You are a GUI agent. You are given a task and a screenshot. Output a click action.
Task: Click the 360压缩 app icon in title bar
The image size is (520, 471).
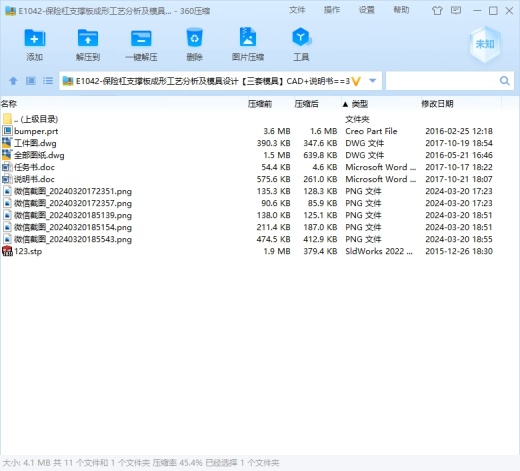10,11
